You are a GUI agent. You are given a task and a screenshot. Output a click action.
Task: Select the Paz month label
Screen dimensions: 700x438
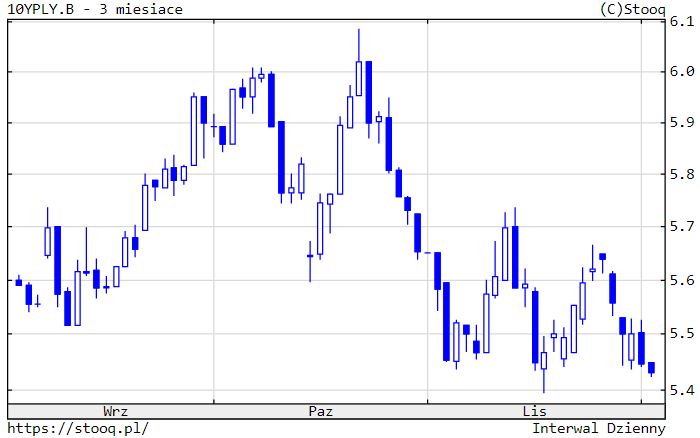pyautogui.click(x=321, y=411)
